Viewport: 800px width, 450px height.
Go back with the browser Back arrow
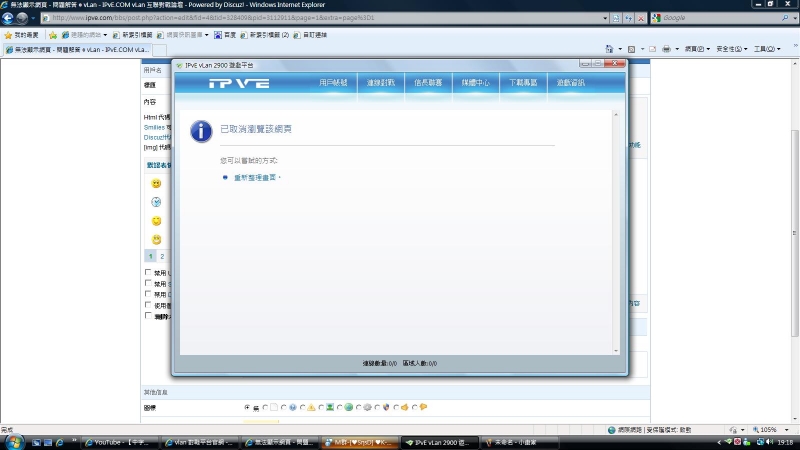[8, 18]
